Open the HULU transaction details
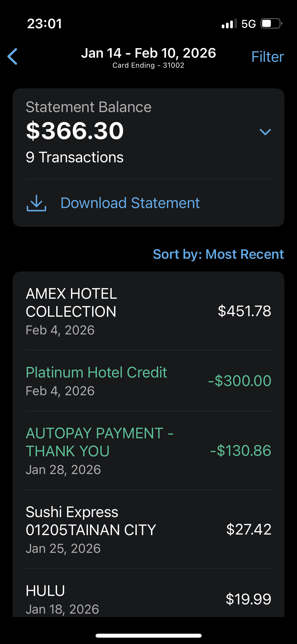Screen dimensions: 297x644 coord(148,599)
